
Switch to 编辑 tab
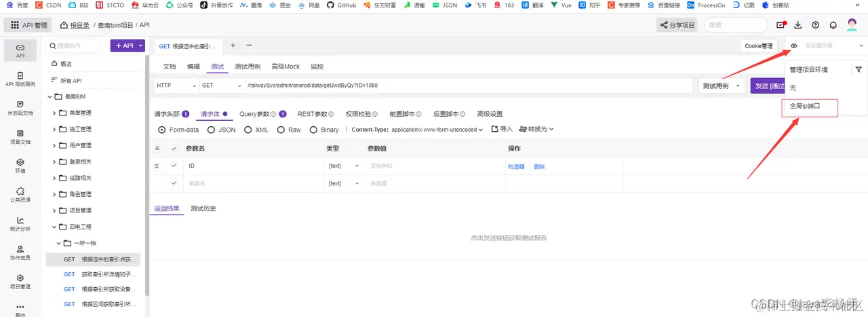coord(193,67)
